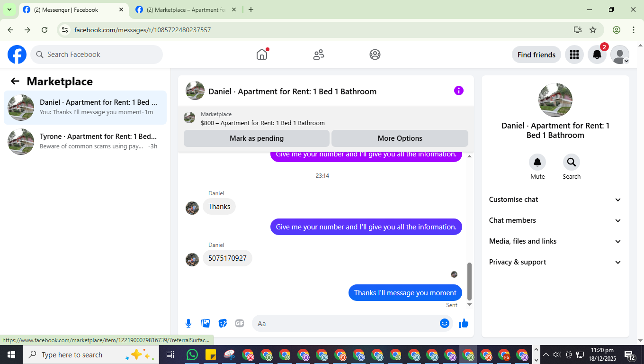Reload the page with the browser refresh icon
Screen dimensions: 644x364
tap(45, 30)
